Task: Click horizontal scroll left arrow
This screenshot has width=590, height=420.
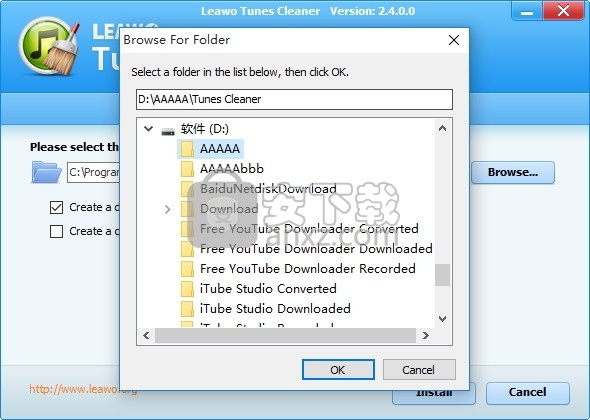Action: 146,335
